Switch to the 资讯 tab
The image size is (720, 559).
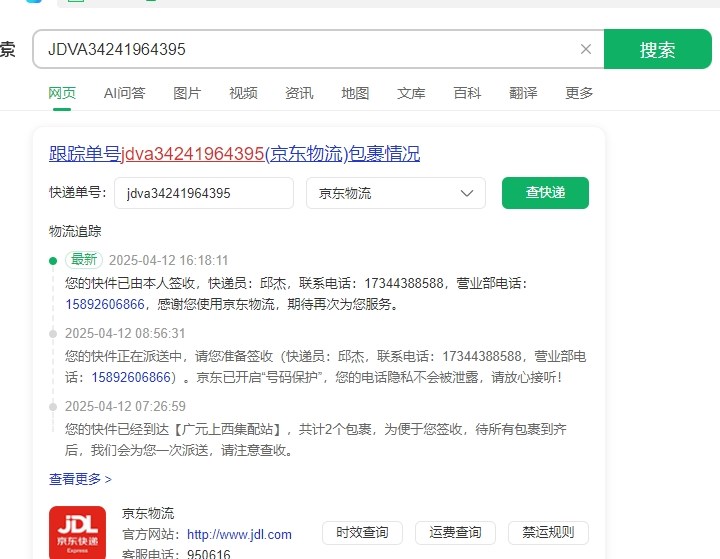(299, 93)
